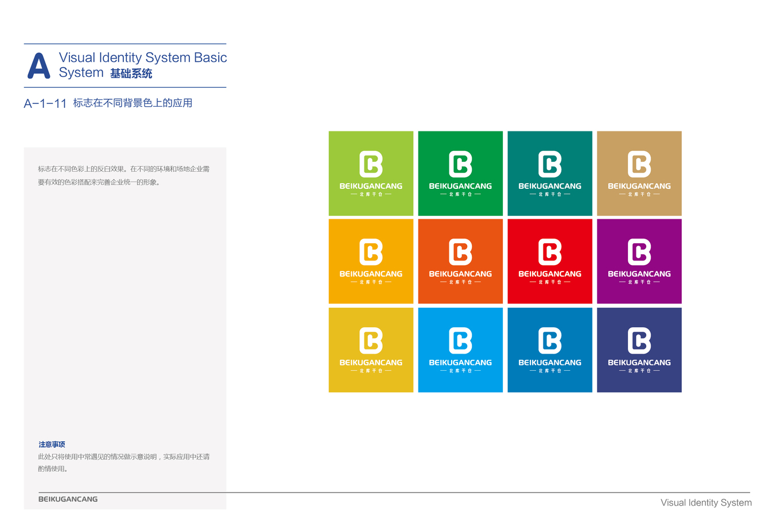Click the B logo on the amber tile
The height and width of the screenshot is (532, 784).
[x=371, y=252]
